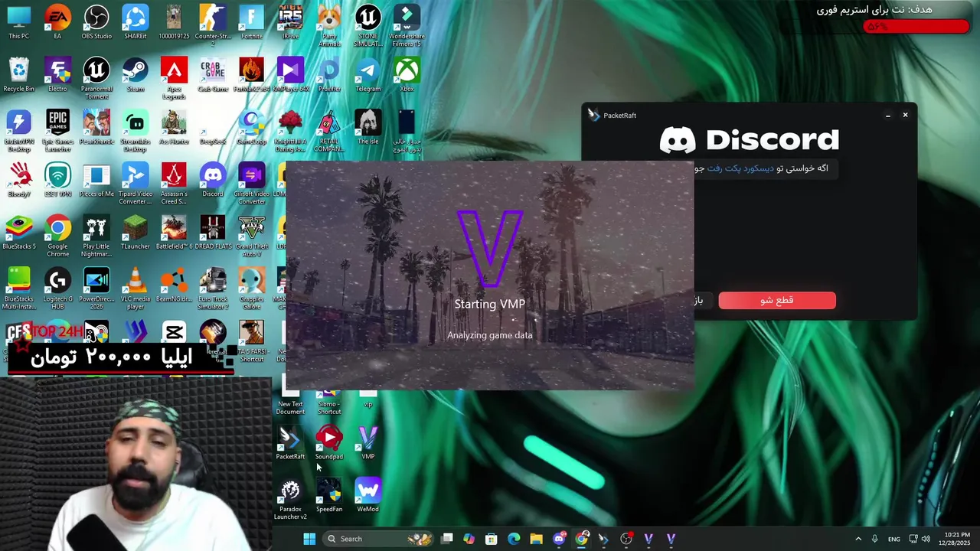Image resolution: width=980 pixels, height=551 pixels.
Task: Open Task View from the taskbar
Action: coord(447,539)
